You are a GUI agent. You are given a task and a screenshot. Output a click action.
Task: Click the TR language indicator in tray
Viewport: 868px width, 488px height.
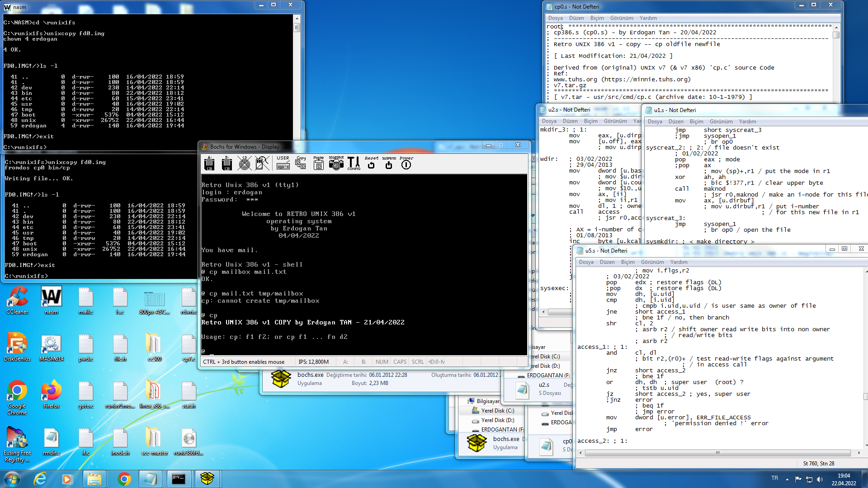click(x=774, y=478)
